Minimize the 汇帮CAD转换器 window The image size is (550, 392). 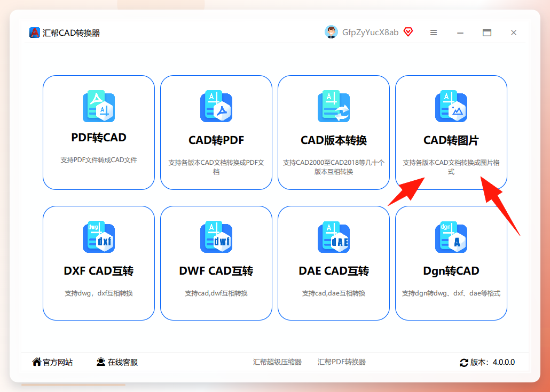(460, 33)
